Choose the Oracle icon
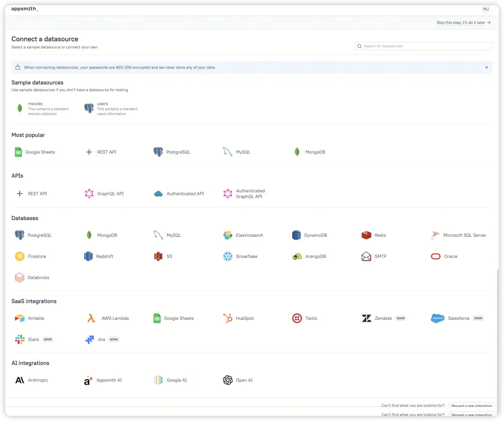The height and width of the screenshot is (421, 504). (435, 256)
